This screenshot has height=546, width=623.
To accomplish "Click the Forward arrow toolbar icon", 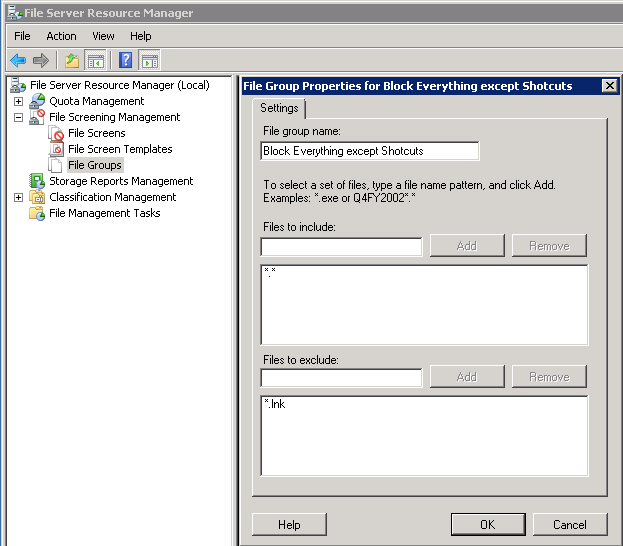I will pos(41,60).
